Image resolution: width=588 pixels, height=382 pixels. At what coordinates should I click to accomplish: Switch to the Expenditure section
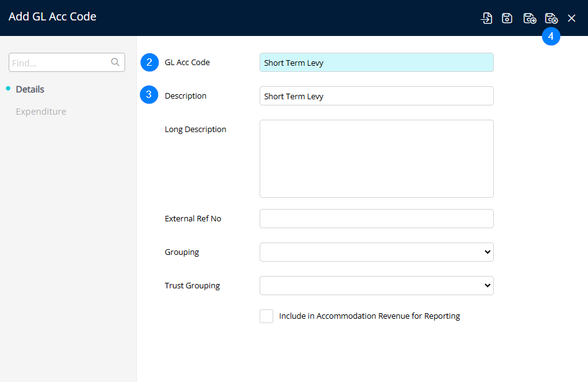coord(41,112)
